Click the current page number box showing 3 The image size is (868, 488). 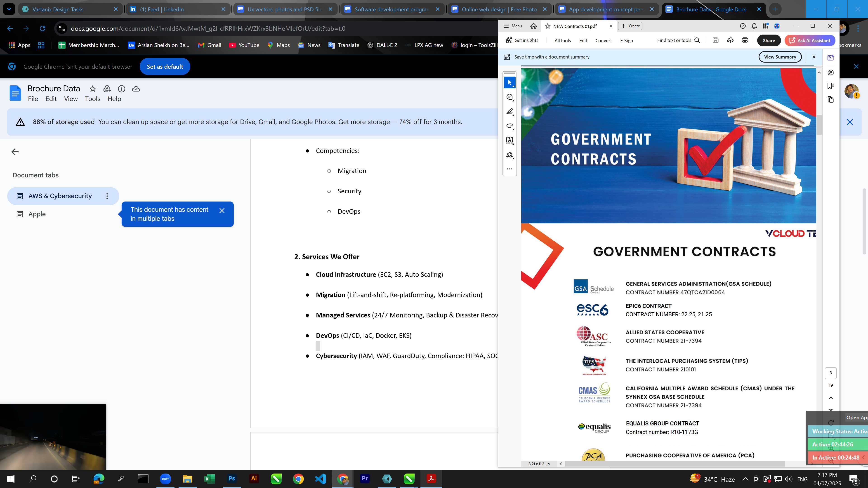831,373
